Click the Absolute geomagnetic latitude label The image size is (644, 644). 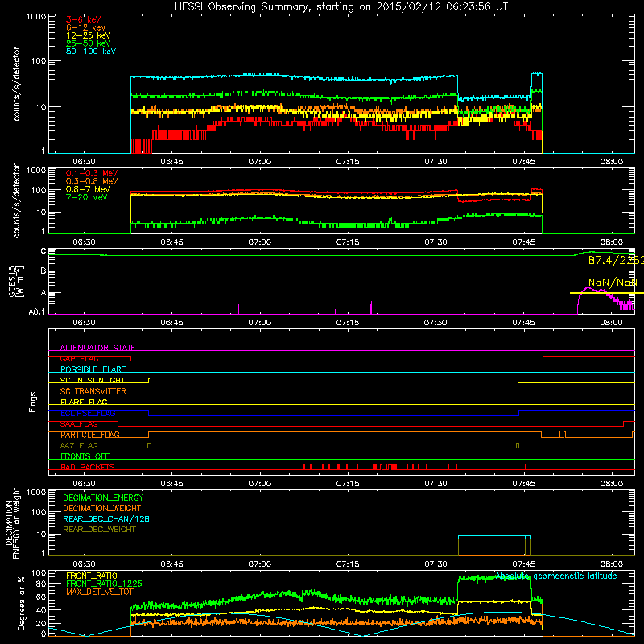[556, 576]
